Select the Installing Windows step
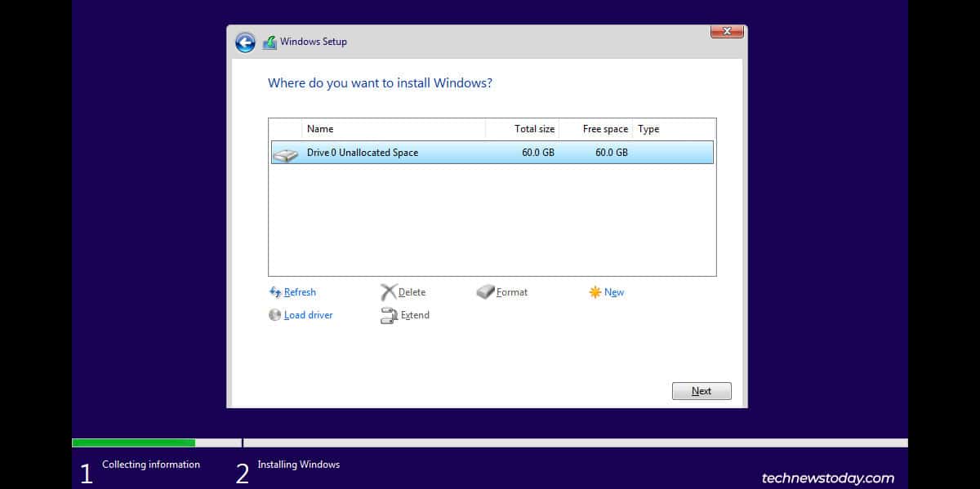The image size is (980, 489). pyautogui.click(x=299, y=464)
